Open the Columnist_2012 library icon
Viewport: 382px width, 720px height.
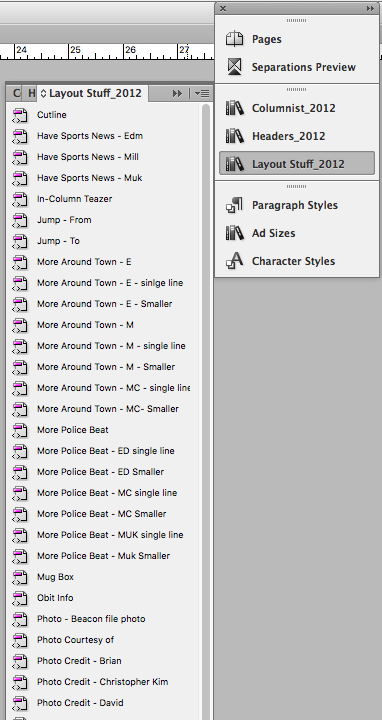point(235,108)
